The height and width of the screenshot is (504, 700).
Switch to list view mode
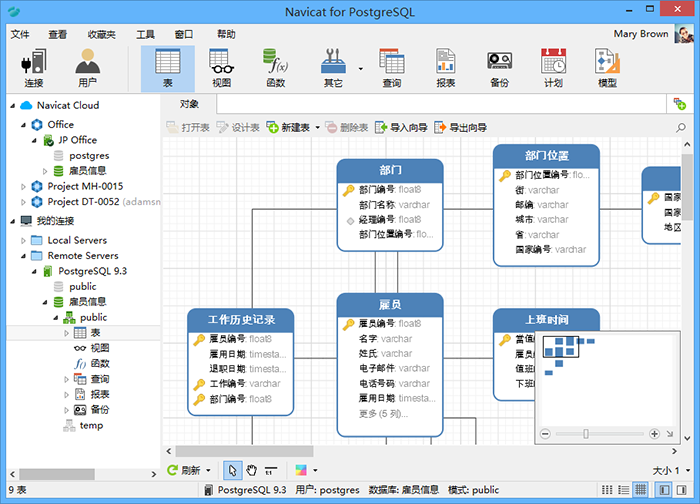pyautogui.click(x=624, y=490)
